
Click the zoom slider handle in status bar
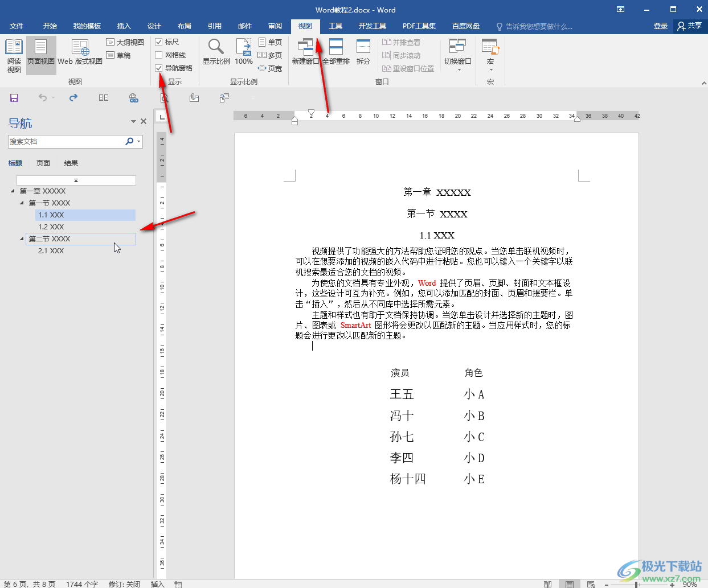(636, 585)
